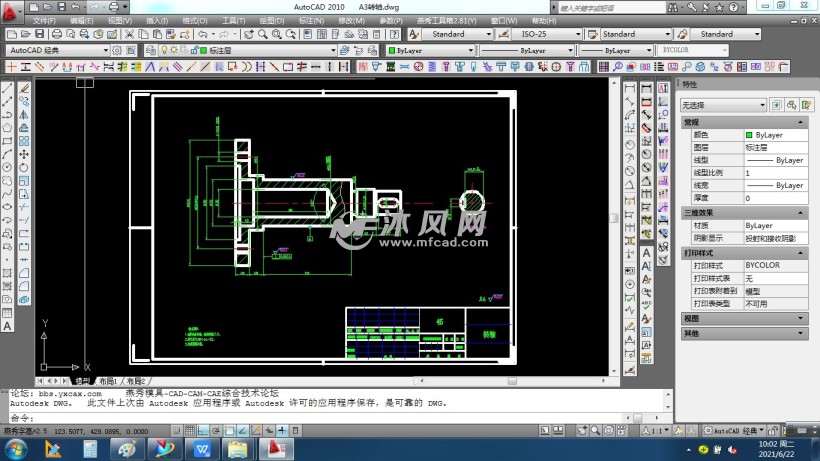Open the 无选择 selection dropdown in properties
The height and width of the screenshot is (461, 820).
tap(723, 105)
